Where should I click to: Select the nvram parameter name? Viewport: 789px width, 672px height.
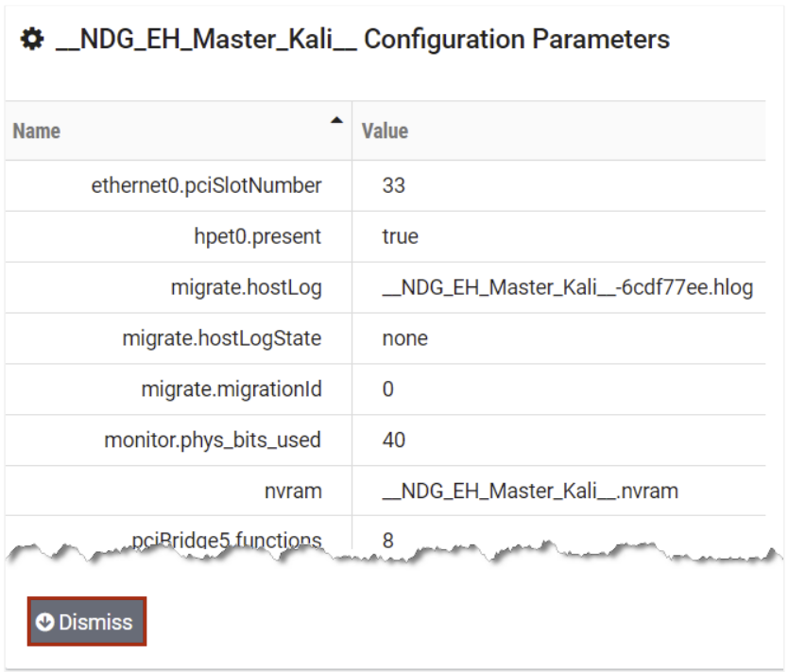[x=293, y=491]
